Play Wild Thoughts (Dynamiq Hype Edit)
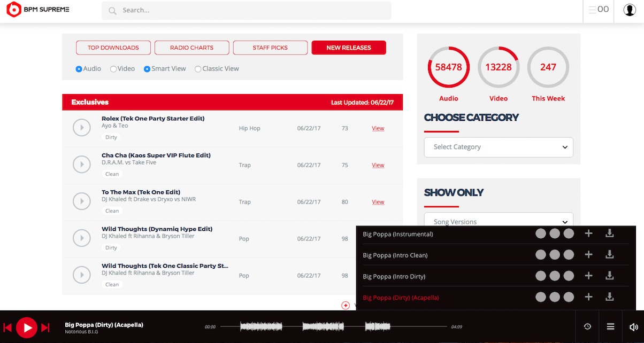 click(x=82, y=238)
